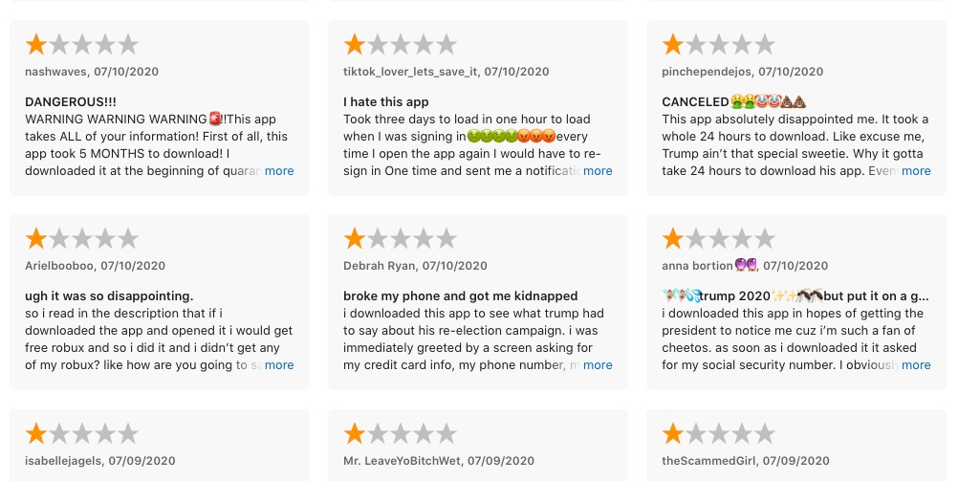980x481 pixels.
Task: Click orange star on nashwaves review
Action: (36, 44)
